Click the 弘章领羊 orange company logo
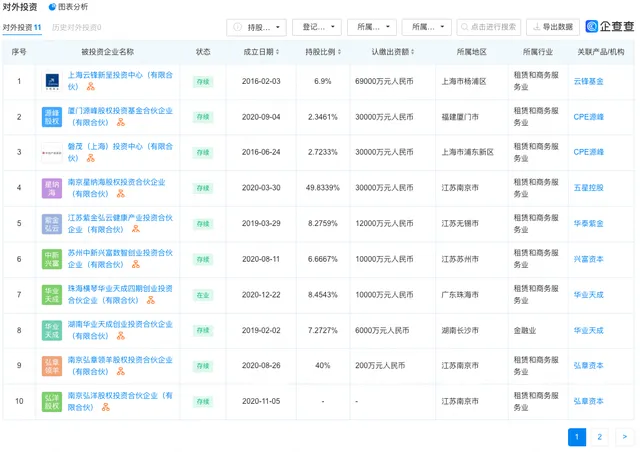This screenshot has width=640, height=452. [x=52, y=367]
